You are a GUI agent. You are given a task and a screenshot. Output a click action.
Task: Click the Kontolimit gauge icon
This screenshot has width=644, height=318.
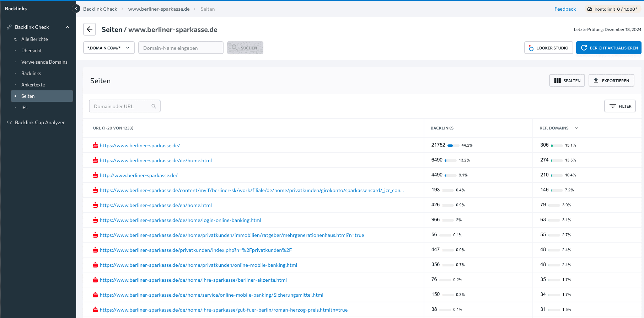click(x=590, y=9)
